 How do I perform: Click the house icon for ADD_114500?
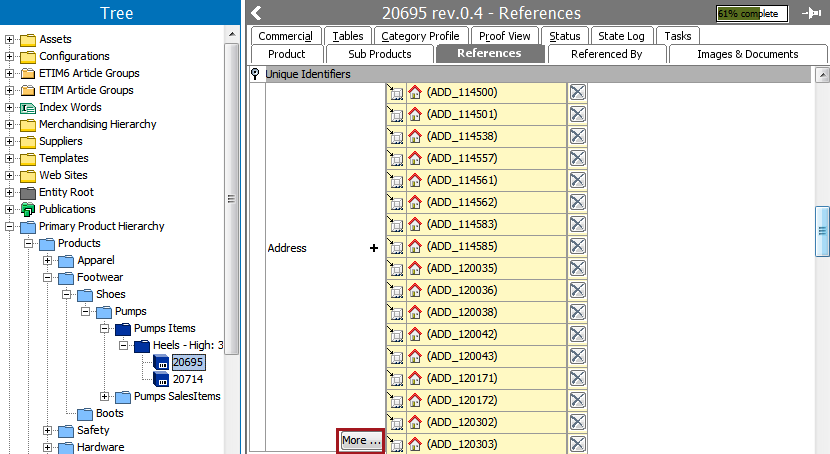pyautogui.click(x=415, y=92)
